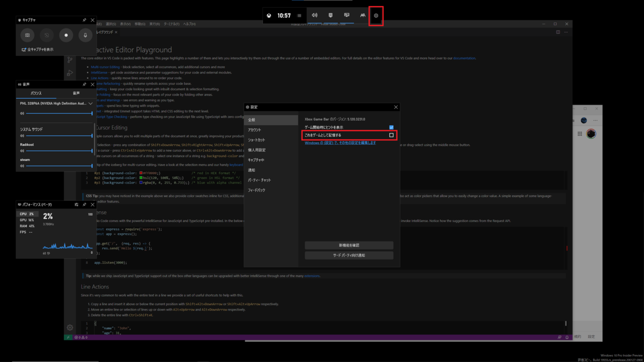Mute Radikool speaker icon
Screen dimensions: 644x362
(x=22, y=151)
